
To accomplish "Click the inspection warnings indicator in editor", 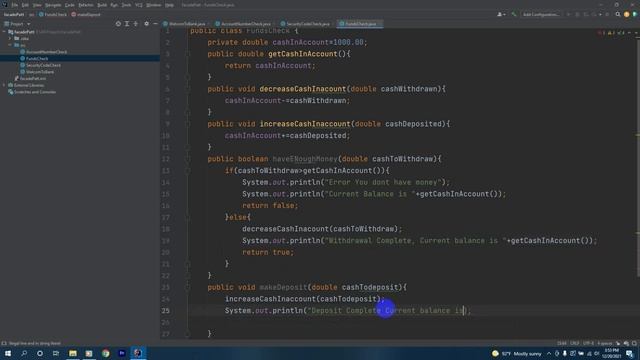I will pos(611,33).
